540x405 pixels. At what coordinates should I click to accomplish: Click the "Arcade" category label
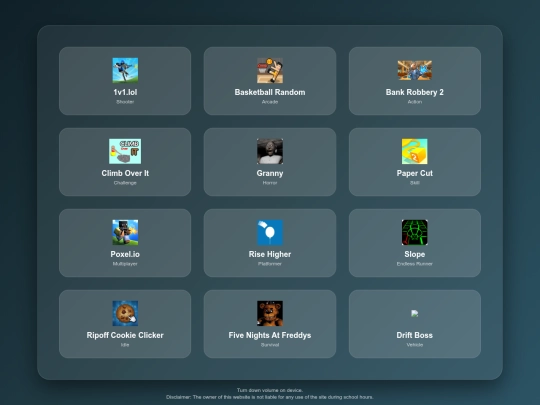(270, 102)
